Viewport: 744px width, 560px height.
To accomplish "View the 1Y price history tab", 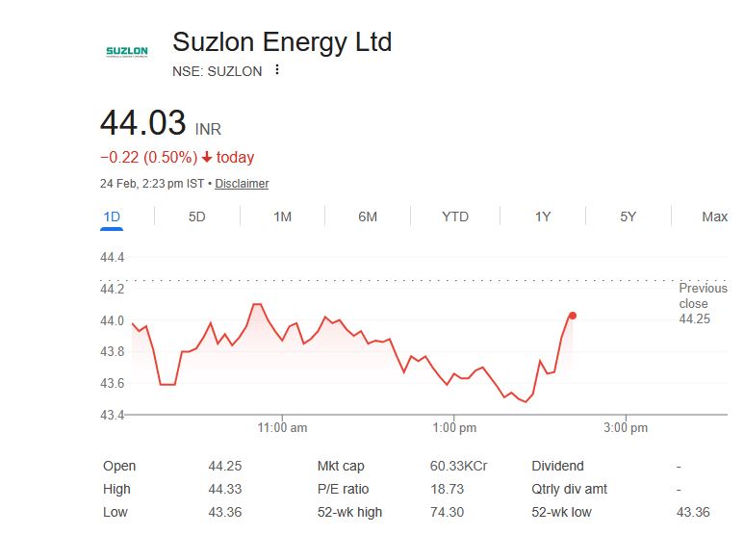I will (543, 216).
